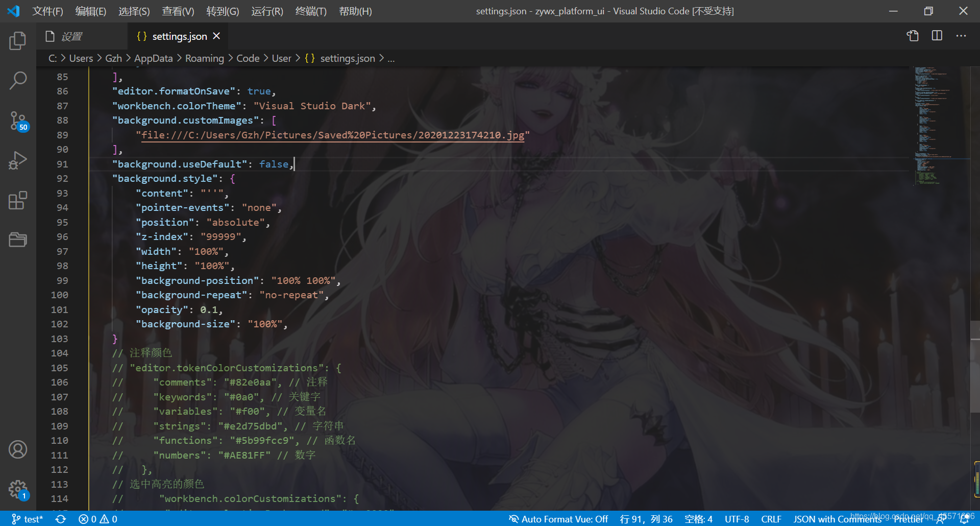Click the test* git branch indicator

coord(28,519)
